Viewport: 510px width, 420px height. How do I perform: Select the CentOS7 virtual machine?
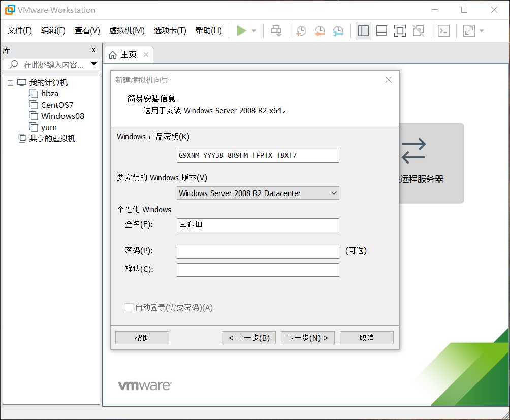tap(57, 105)
